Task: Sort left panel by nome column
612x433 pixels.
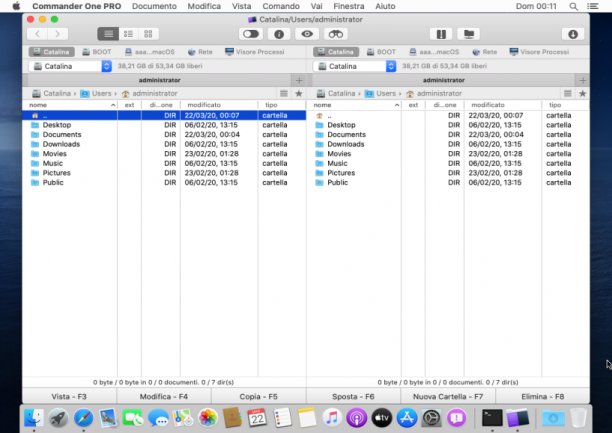Action: click(70, 105)
